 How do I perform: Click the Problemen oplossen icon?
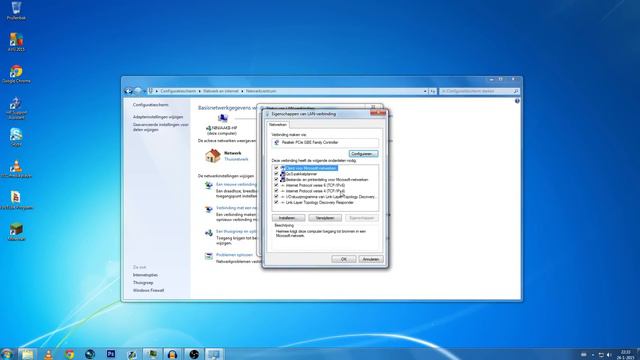[x=209, y=256]
